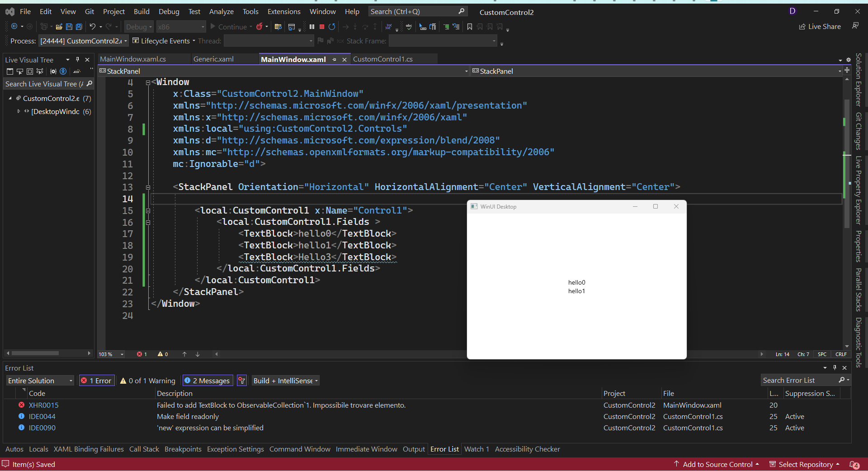Expand the DesktopWindow node in Live Visual Tree
This screenshot has height=471, width=868.
[18, 111]
